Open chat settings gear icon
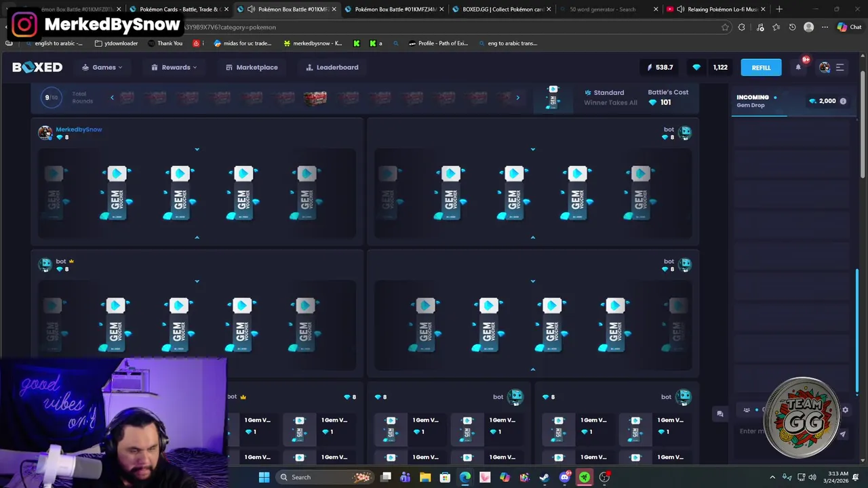The height and width of the screenshot is (488, 868). point(845,410)
